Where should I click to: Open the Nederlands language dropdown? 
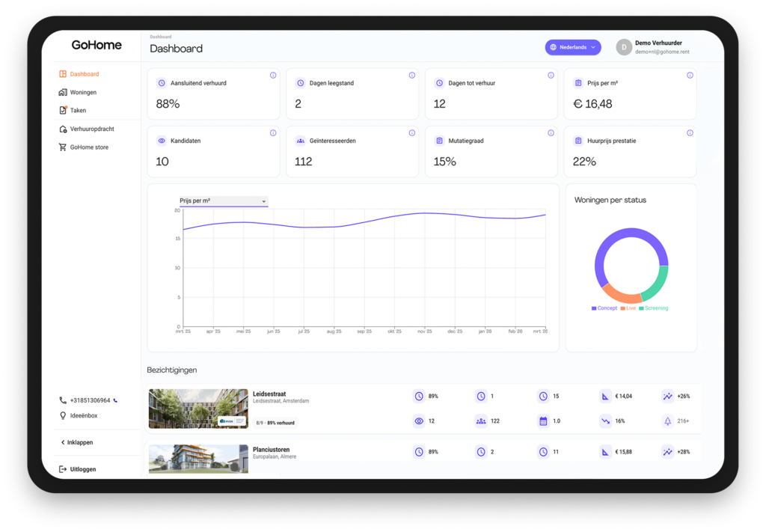tap(573, 48)
